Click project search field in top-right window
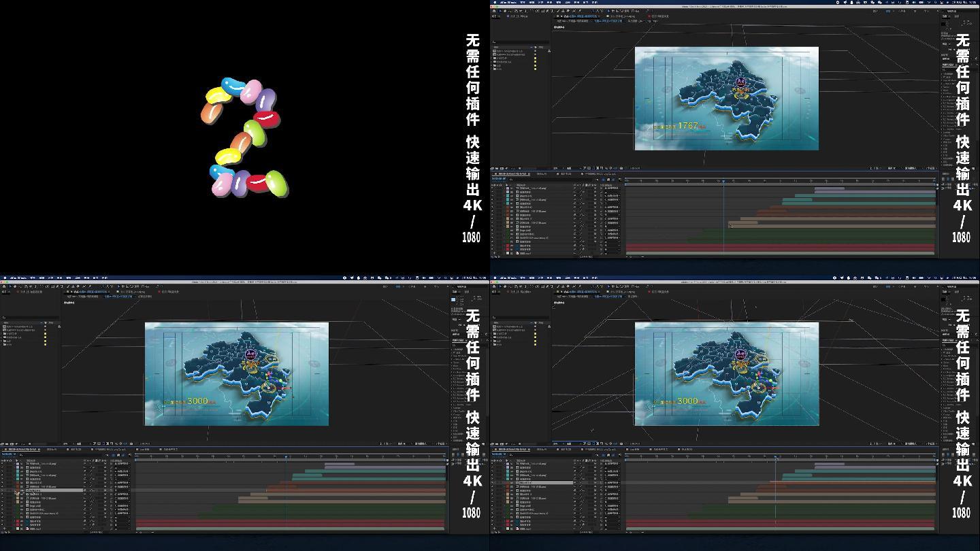This screenshot has height=551, width=980. [521, 41]
